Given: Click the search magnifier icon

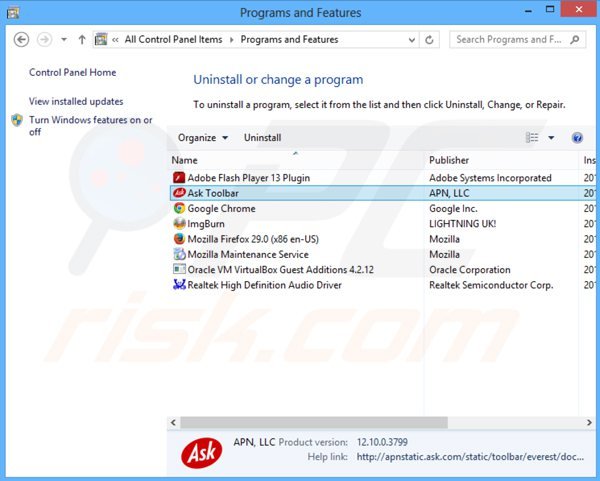Looking at the screenshot, I should [575, 39].
